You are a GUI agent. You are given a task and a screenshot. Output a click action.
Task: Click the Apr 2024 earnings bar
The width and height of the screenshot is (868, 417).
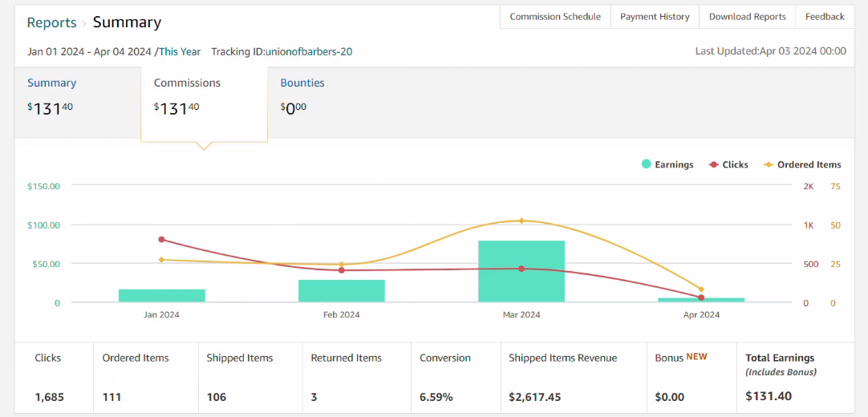coord(701,300)
